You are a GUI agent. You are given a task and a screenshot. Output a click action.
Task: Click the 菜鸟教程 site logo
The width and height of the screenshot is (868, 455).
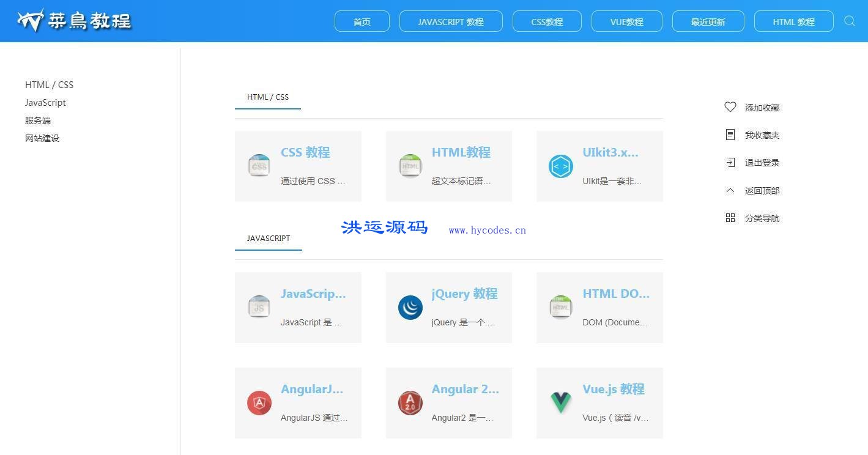[x=74, y=21]
